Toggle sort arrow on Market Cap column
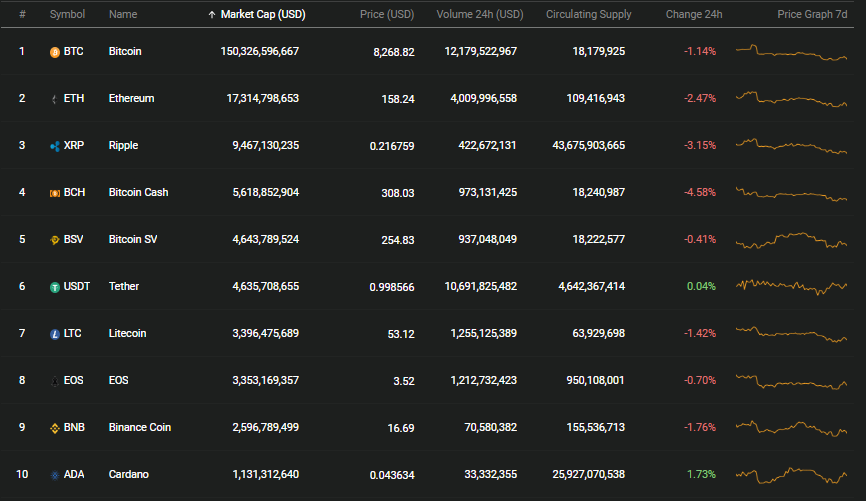This screenshot has width=866, height=501. [x=212, y=15]
